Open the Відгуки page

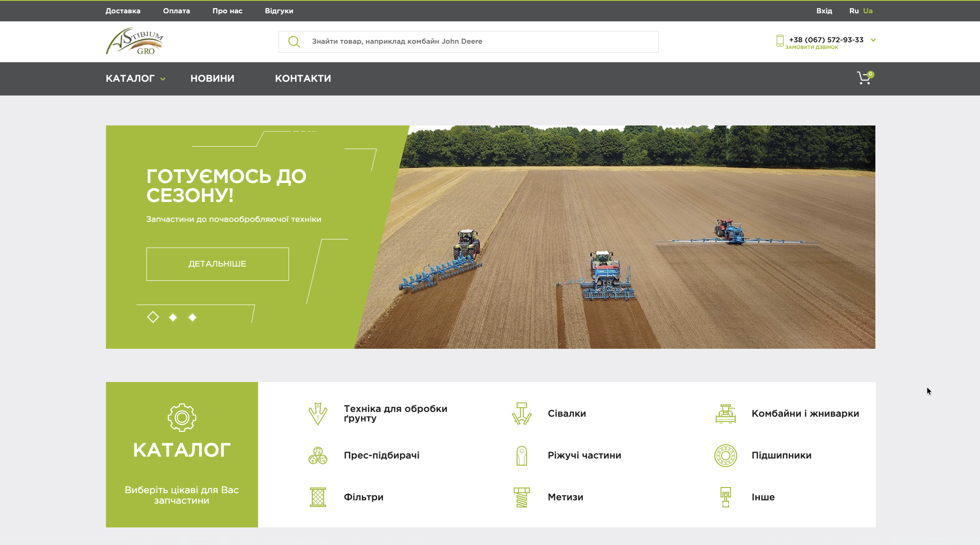[x=279, y=11]
